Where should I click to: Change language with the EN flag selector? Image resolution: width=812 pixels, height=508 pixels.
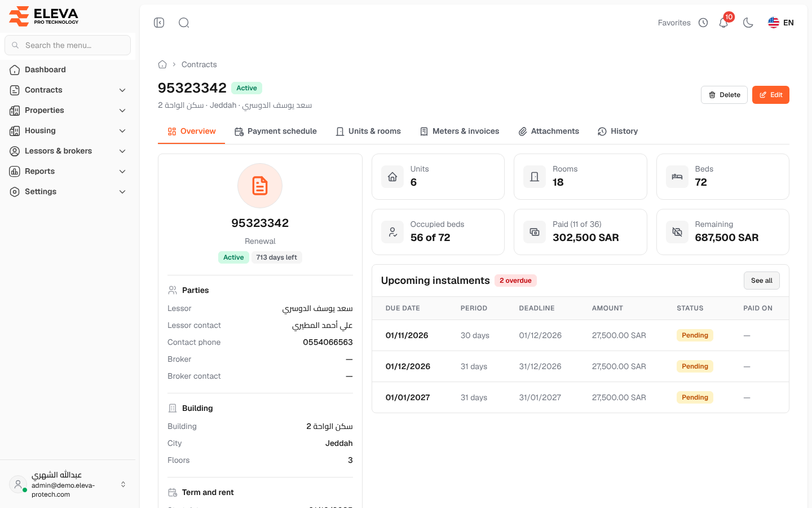781,23
